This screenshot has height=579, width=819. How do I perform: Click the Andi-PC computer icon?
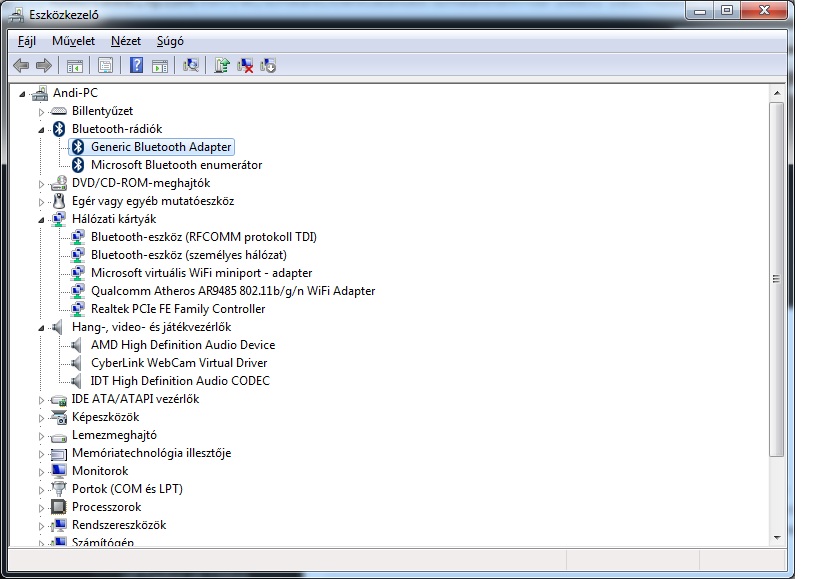click(40, 93)
